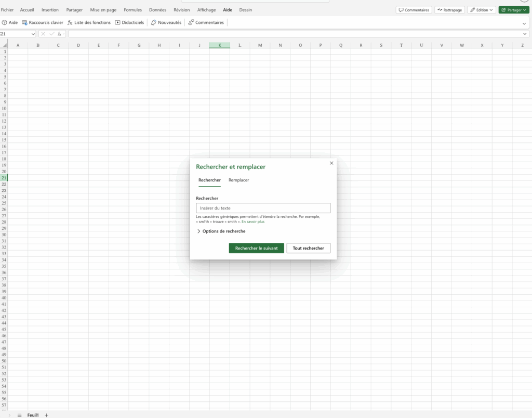Open the Formules ribbon tab
532x418 pixels.
(132, 10)
